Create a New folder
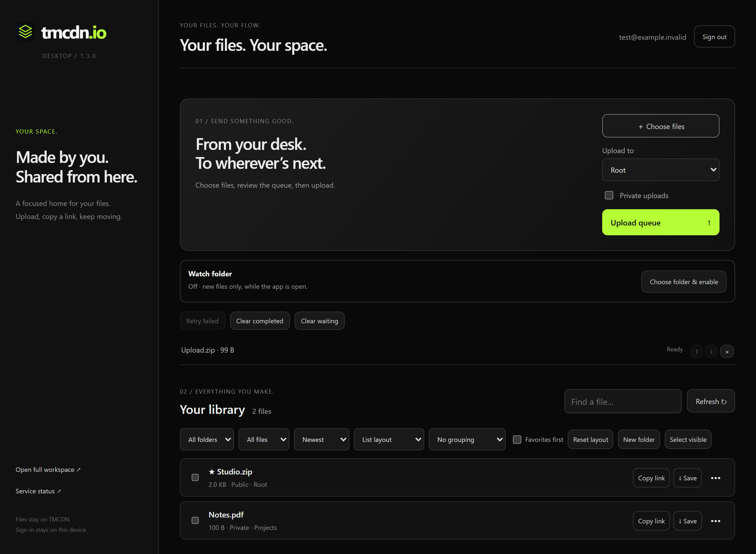The image size is (756, 554). [x=639, y=439]
